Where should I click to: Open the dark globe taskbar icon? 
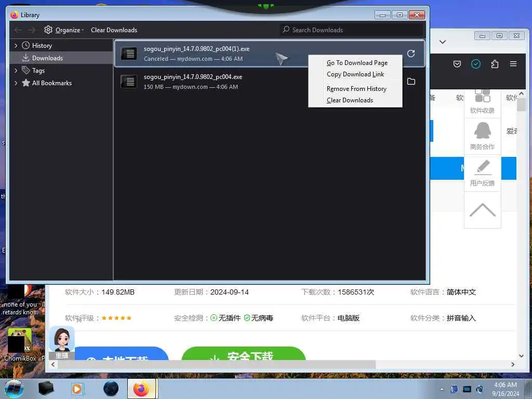point(111,389)
